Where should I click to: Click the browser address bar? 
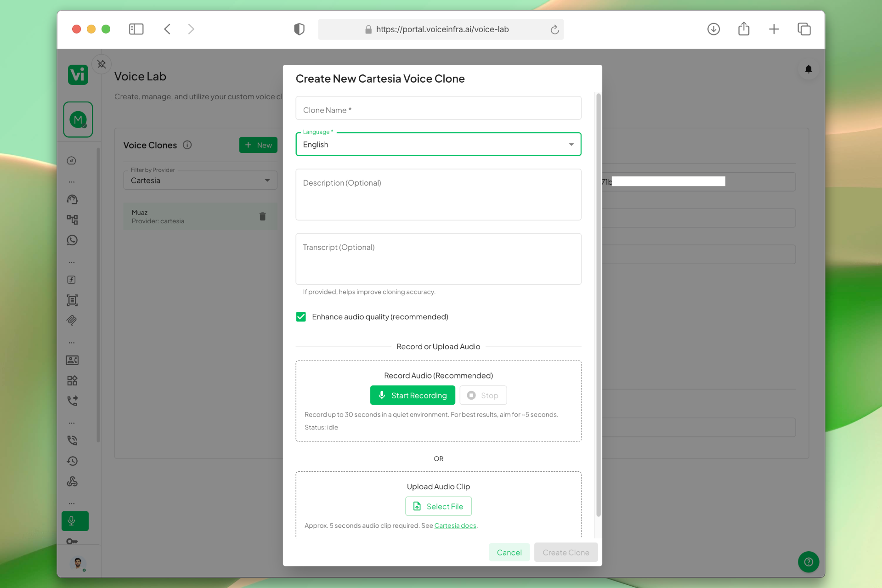(441, 29)
